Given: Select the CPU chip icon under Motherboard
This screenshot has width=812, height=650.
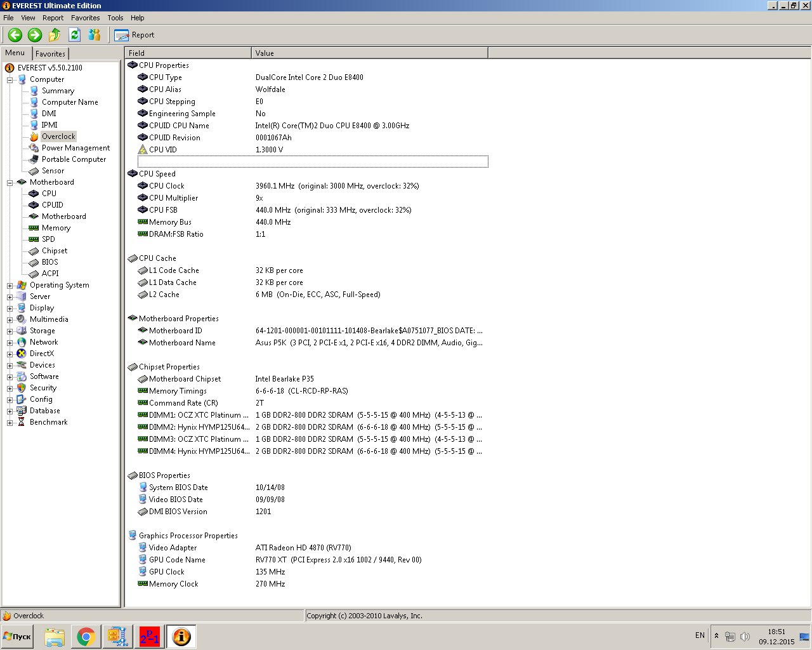Looking at the screenshot, I should pyautogui.click(x=34, y=194).
